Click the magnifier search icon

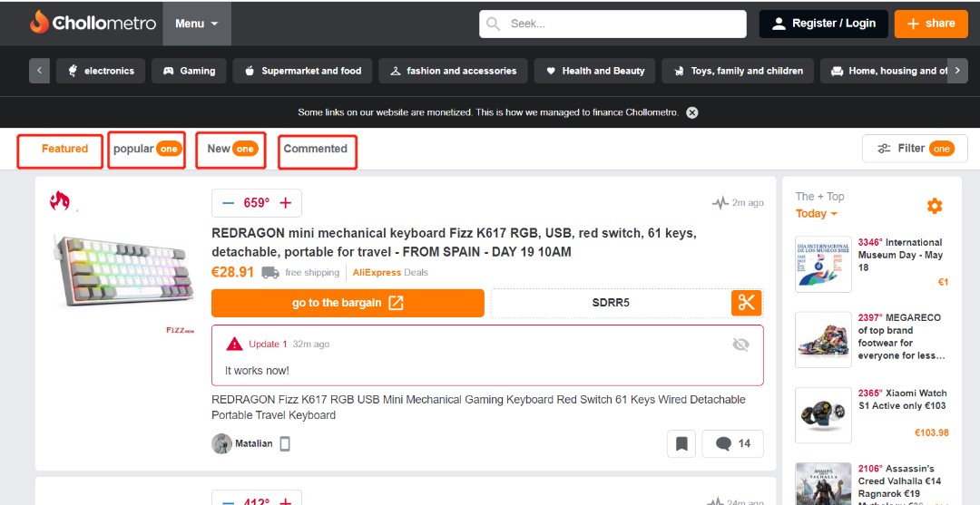[493, 24]
